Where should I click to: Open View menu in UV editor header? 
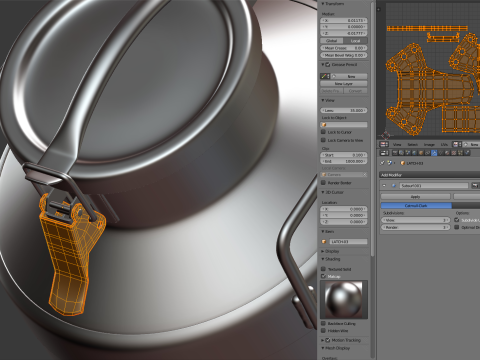[397, 145]
